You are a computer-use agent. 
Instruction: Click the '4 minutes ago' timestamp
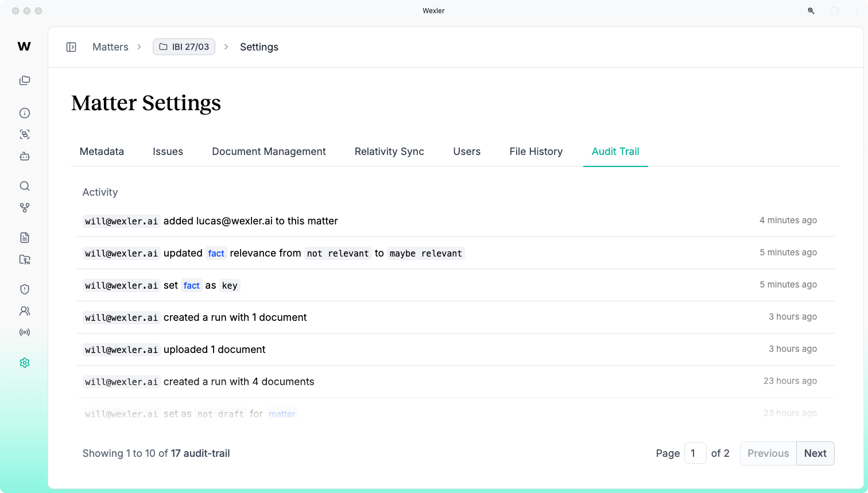point(788,220)
